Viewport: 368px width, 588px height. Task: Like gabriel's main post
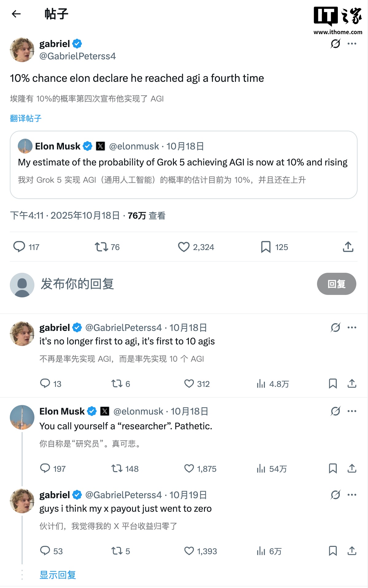pos(184,247)
